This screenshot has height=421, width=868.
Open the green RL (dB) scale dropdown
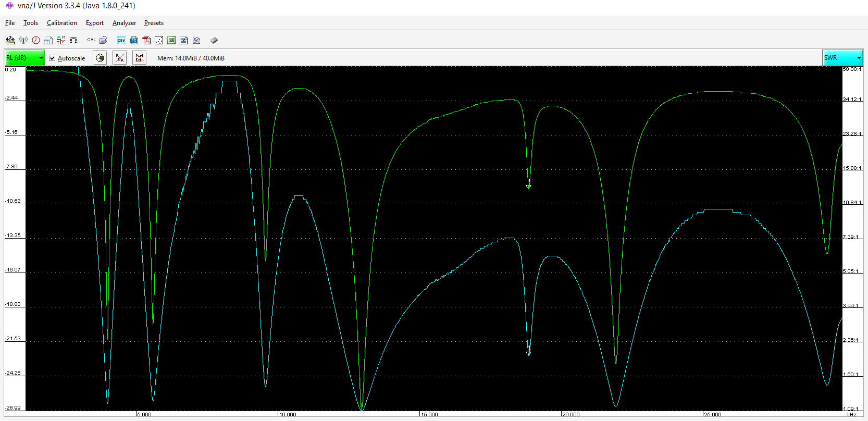24,58
